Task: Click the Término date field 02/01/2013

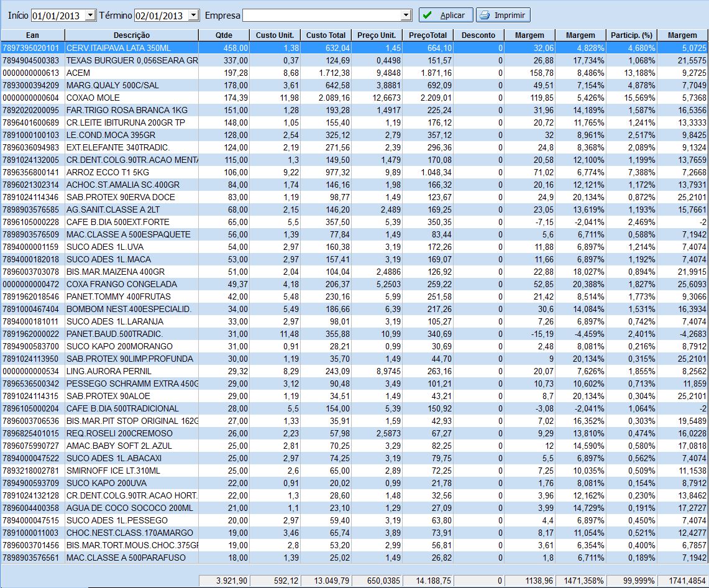Action: pyautogui.click(x=162, y=16)
